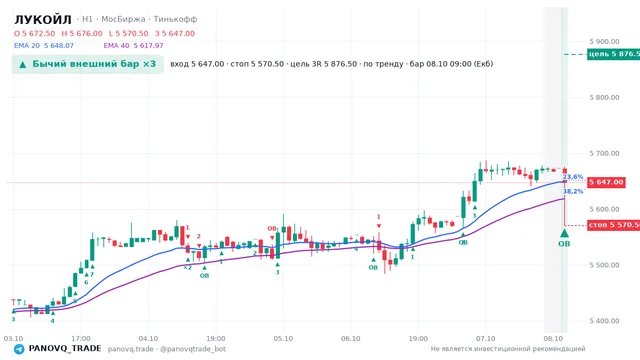Open the PANOVQ_TRADE channel name
This screenshot has height=360, width=640.
tap(65, 349)
